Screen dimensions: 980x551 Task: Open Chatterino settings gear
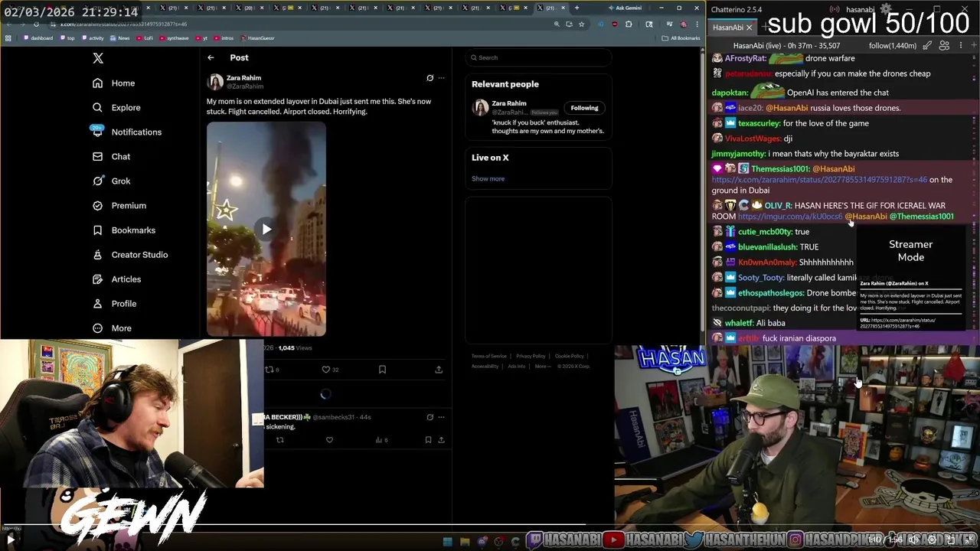(885, 10)
